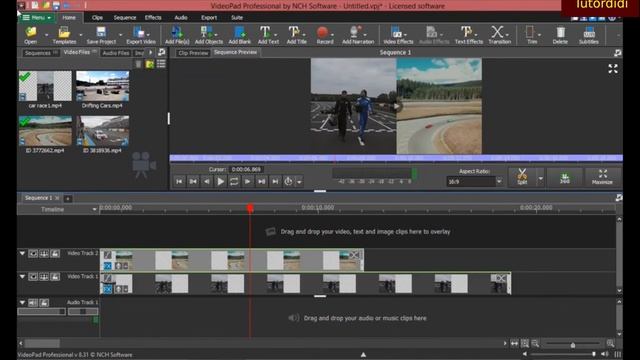
Task: Open the Export ribbon tab
Action: (209, 18)
